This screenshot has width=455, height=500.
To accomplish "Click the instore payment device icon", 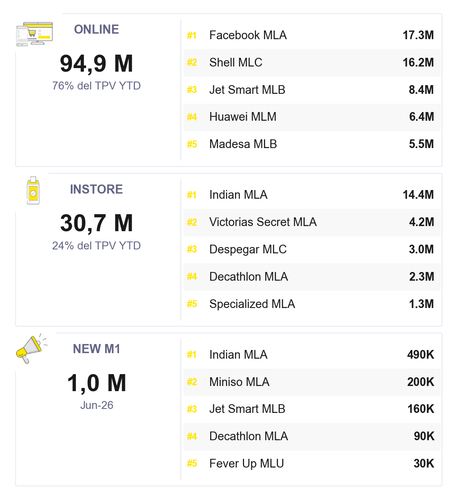I will pos(33,190).
